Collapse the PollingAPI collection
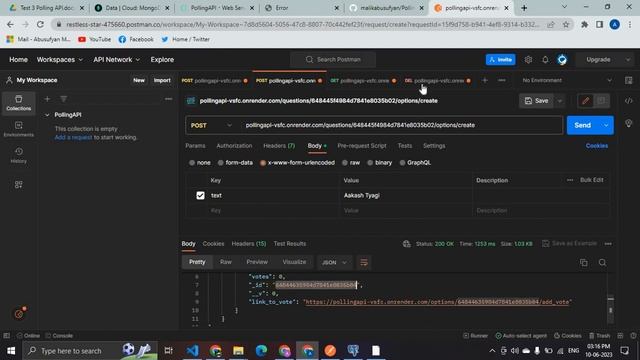This screenshot has width=640, height=360. coord(47,115)
